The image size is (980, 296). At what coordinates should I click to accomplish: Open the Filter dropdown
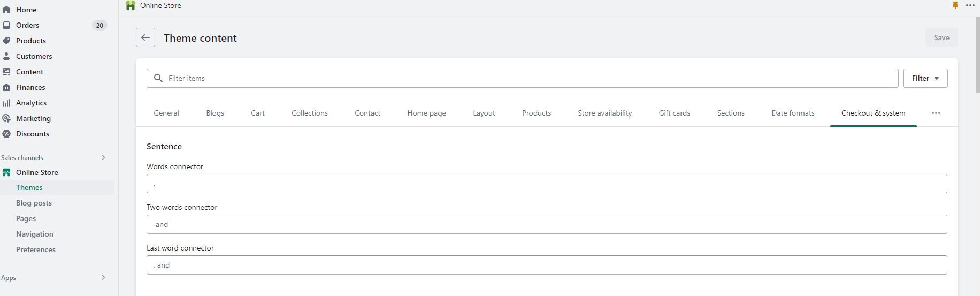(x=925, y=78)
